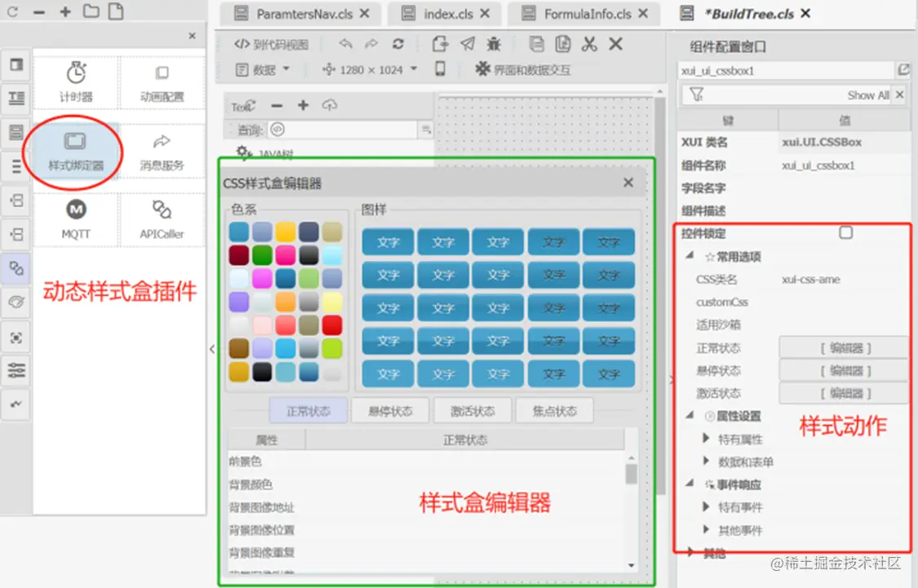Viewport: 918px width, 588px height.
Task: Toggle the 控件锁定 checkbox
Action: tap(845, 233)
